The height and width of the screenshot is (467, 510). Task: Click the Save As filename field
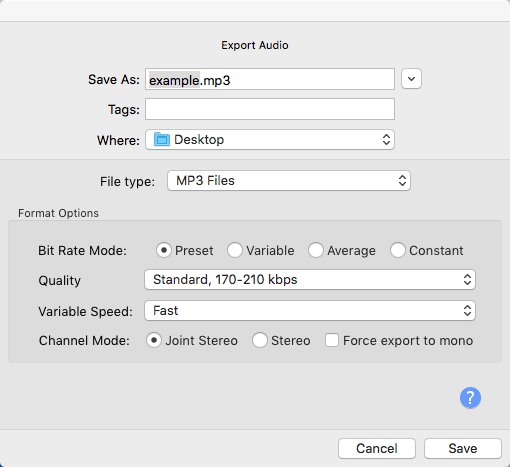270,79
